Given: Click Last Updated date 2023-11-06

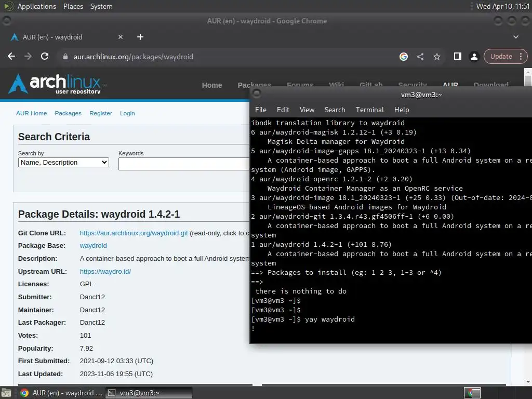Looking at the screenshot, I should coord(116,374).
